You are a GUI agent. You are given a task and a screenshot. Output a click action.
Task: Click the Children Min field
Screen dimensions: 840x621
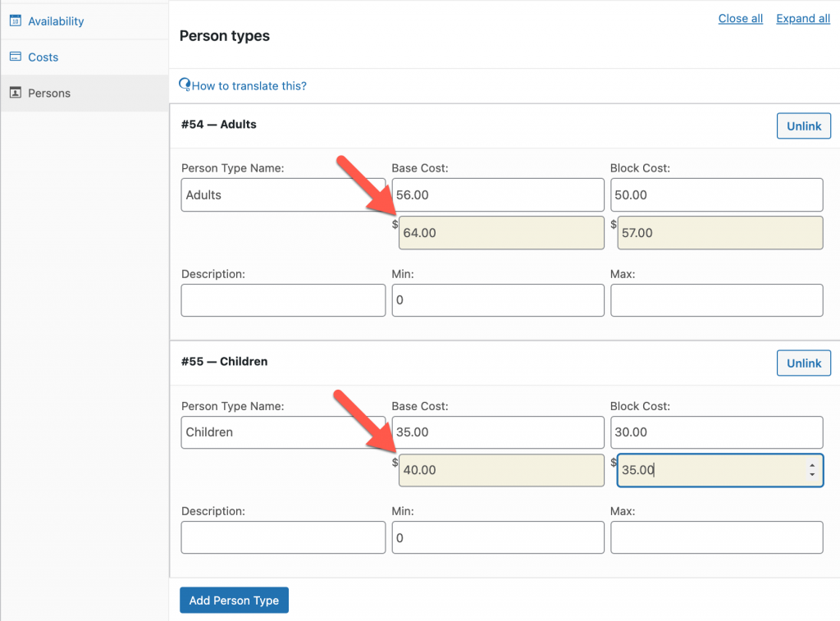[498, 537]
